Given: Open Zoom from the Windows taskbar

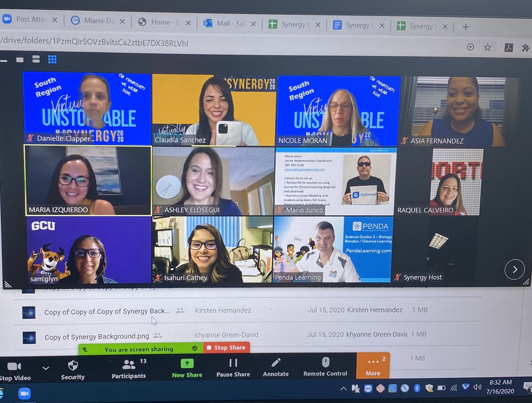Looking at the screenshot, I should pyautogui.click(x=24, y=394).
